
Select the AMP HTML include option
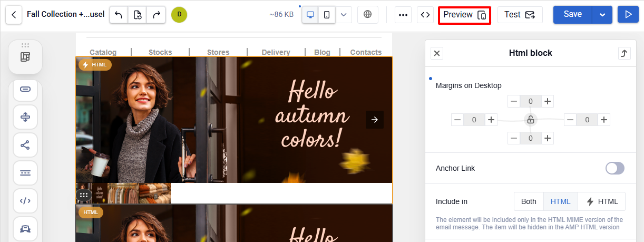pos(602,201)
